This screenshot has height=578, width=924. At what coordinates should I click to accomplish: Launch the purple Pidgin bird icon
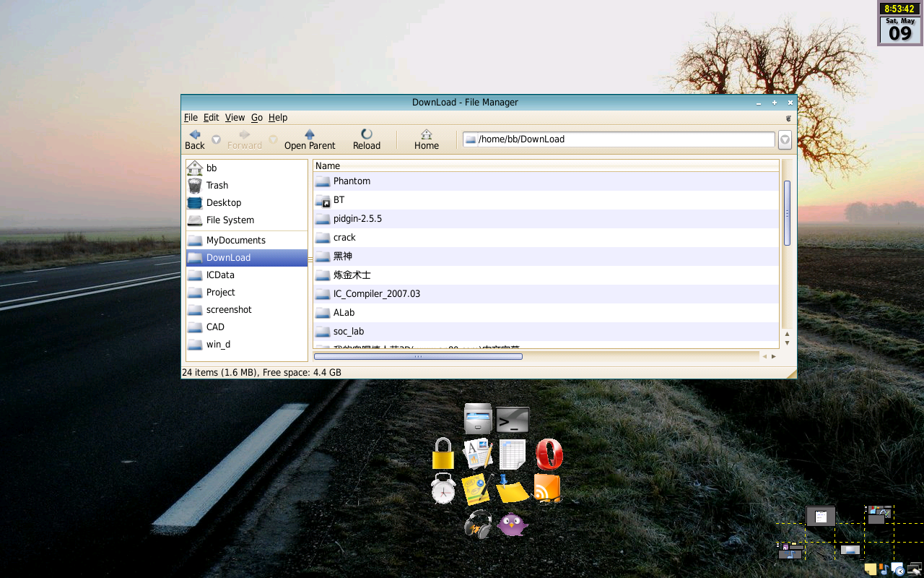click(x=513, y=525)
